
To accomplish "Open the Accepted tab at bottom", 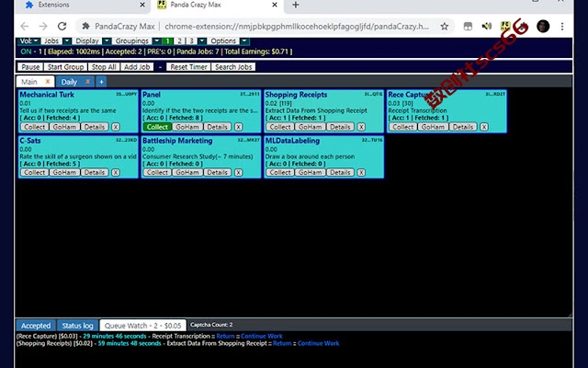I will point(36,326).
